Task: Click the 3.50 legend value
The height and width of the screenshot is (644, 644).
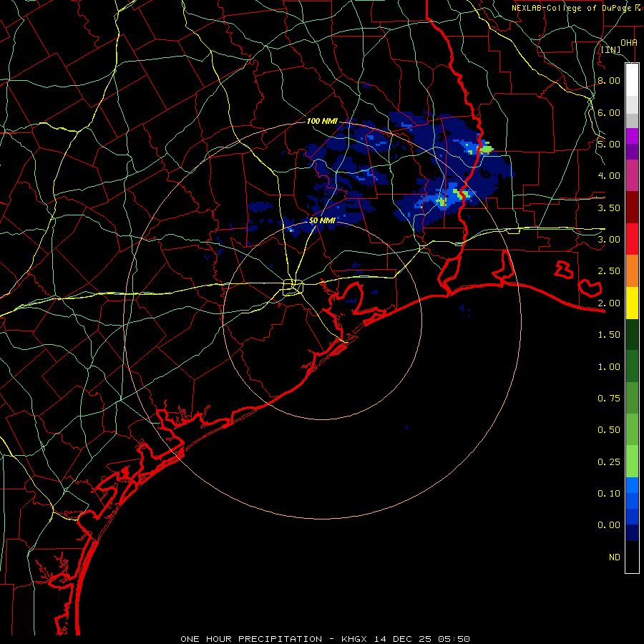Action: pos(609,208)
